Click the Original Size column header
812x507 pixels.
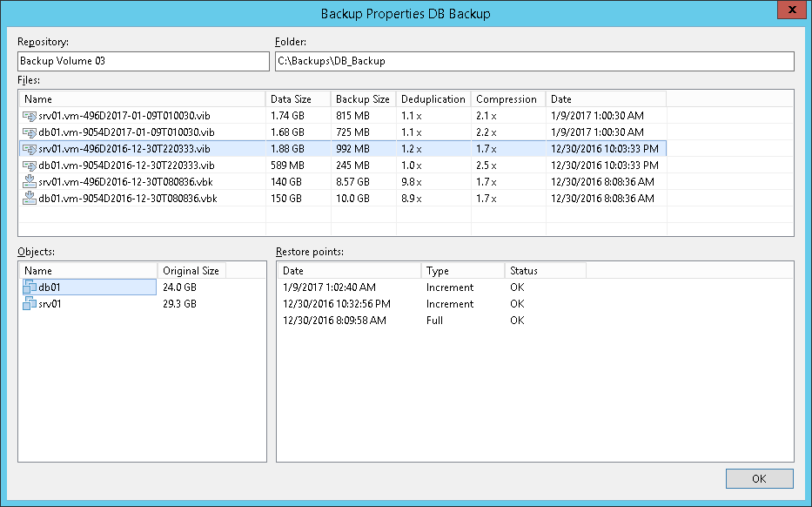pyautogui.click(x=191, y=271)
